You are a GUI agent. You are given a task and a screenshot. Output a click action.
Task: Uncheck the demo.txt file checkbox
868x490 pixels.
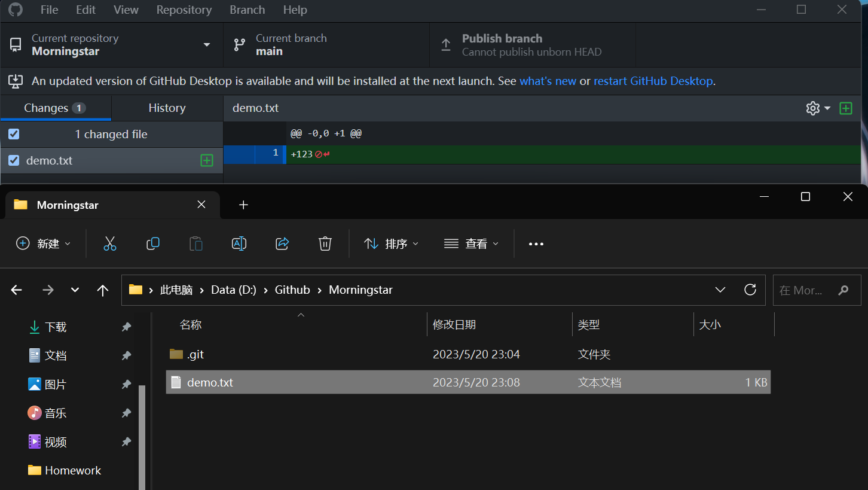point(14,160)
